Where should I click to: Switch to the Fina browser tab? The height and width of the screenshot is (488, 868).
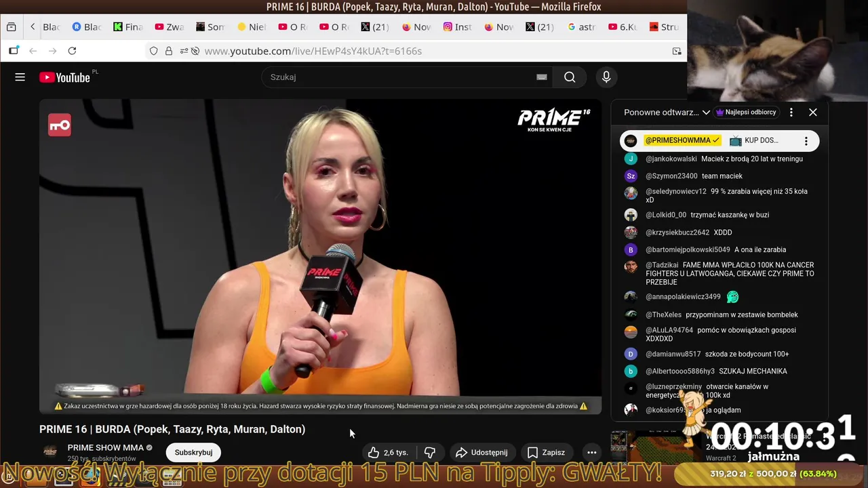coord(128,27)
